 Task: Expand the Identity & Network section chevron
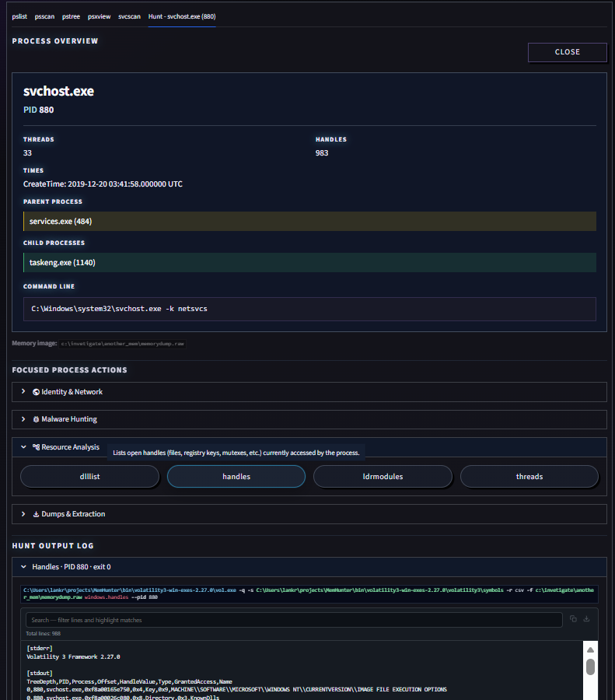click(x=23, y=391)
